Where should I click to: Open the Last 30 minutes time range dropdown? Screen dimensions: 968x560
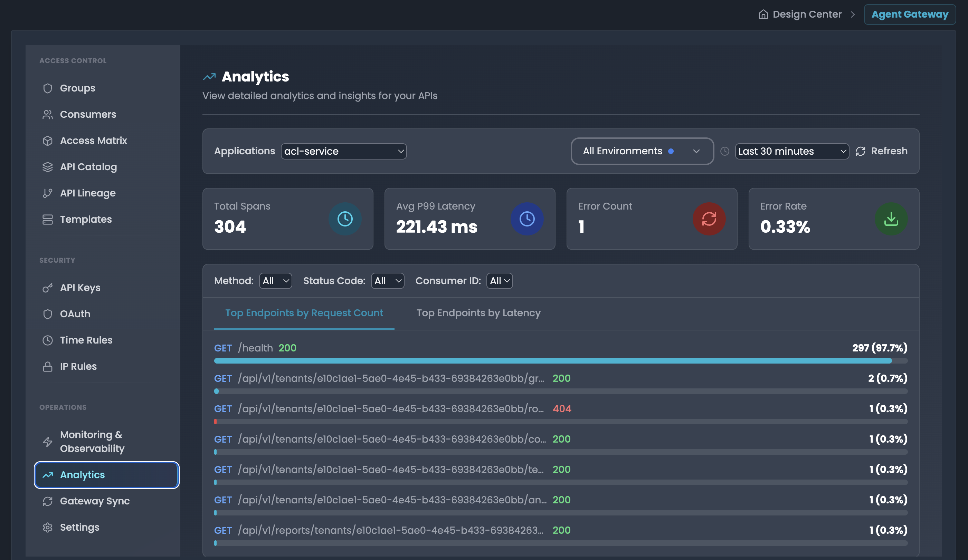791,151
